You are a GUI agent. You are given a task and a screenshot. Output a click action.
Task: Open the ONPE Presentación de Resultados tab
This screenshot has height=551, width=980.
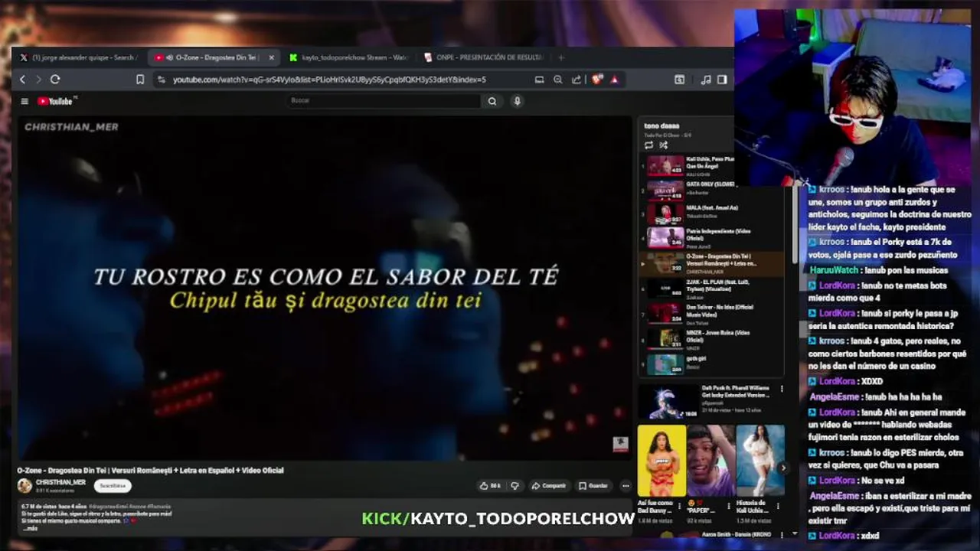pyautogui.click(x=482, y=57)
